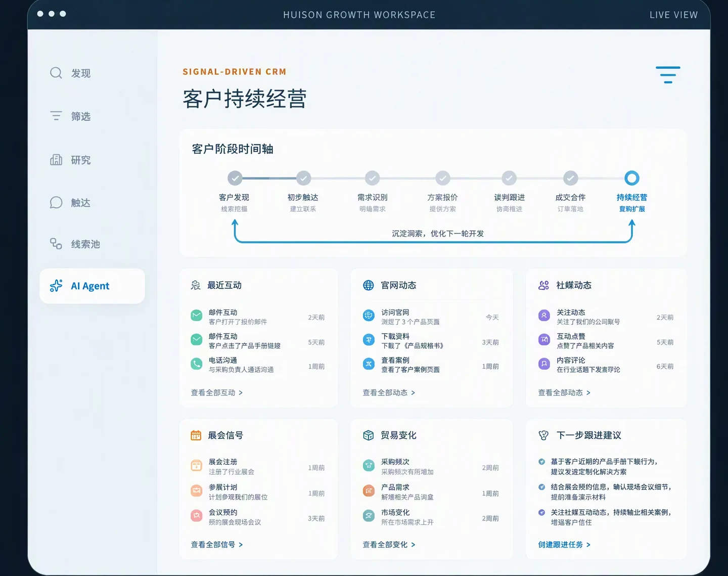Select the 客户发现 stage marker
This screenshot has height=576, width=728.
pyautogui.click(x=235, y=178)
